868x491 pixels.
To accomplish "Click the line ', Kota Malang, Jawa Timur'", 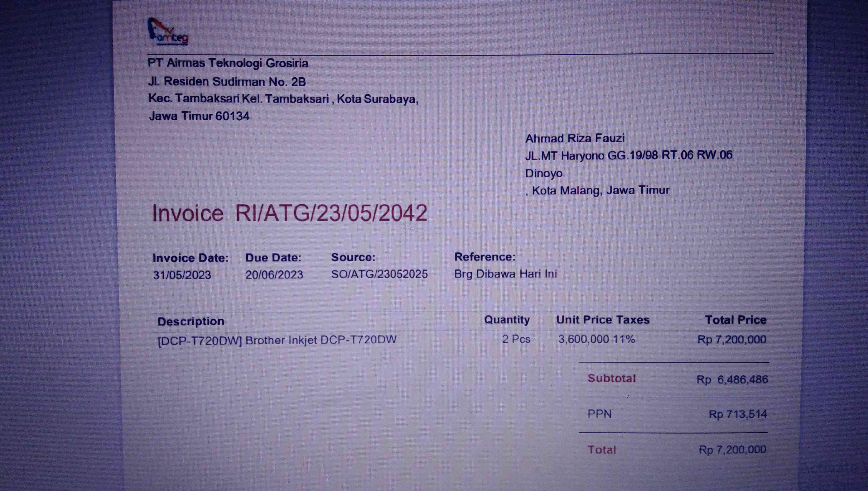I will pyautogui.click(x=597, y=190).
